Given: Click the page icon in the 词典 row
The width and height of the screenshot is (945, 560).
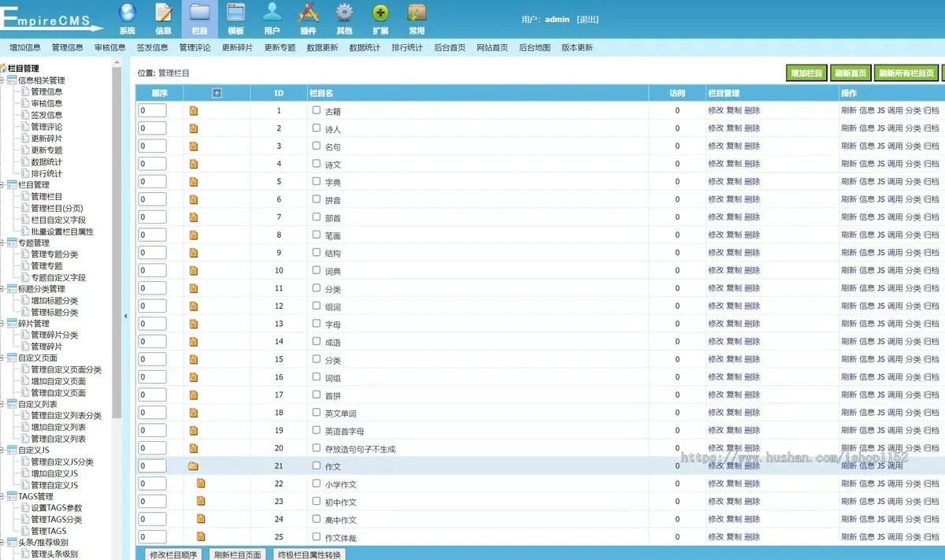Looking at the screenshot, I should coord(194,271).
